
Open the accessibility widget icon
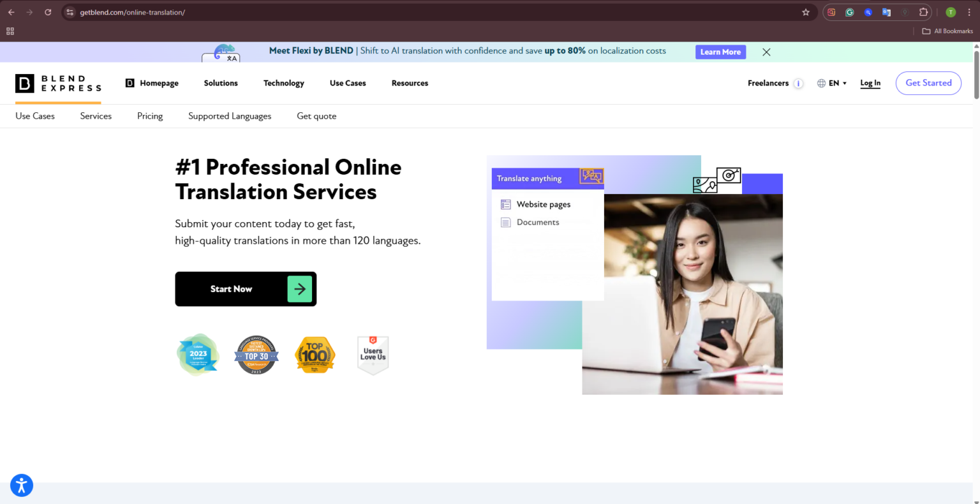(22, 485)
